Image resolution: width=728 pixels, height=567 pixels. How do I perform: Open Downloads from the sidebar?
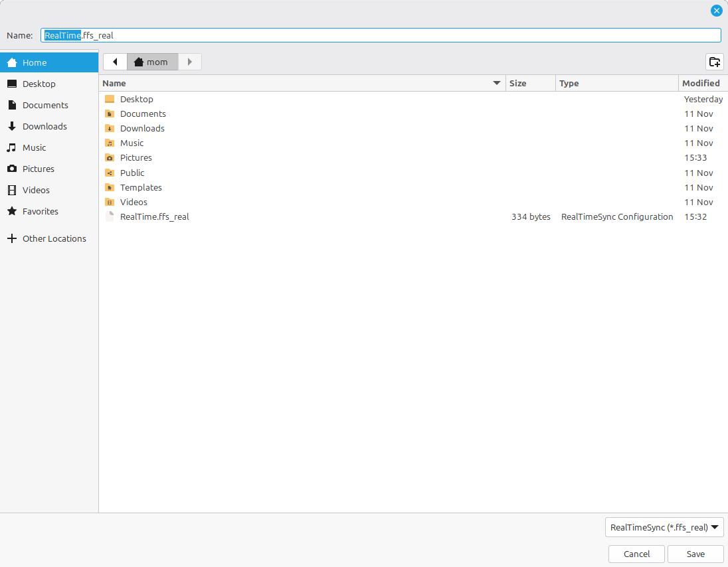49,126
